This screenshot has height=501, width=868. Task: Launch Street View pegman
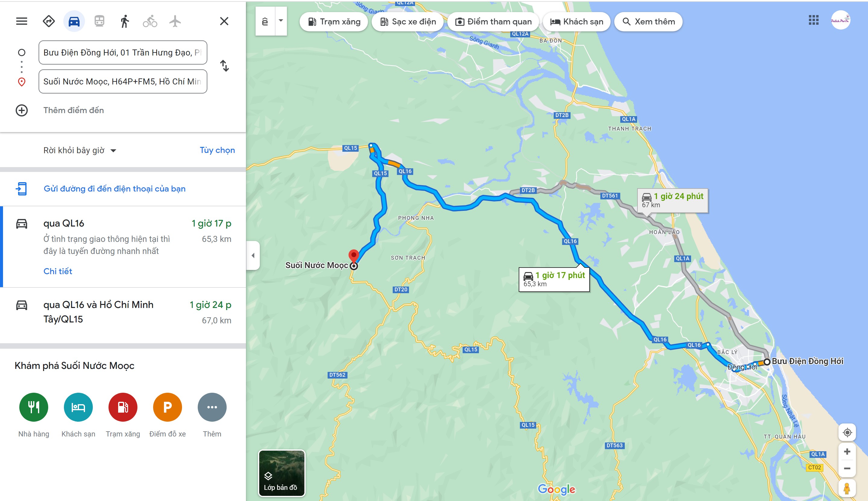click(847, 488)
